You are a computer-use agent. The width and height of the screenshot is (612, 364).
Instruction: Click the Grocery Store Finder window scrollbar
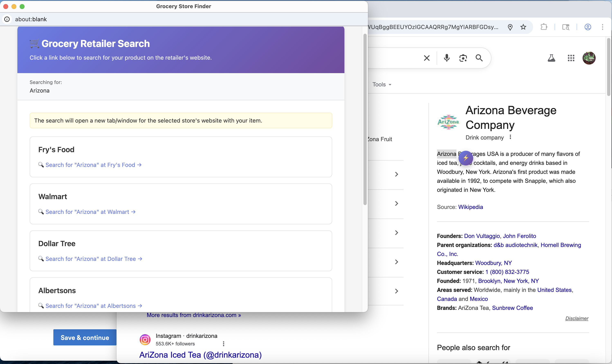click(x=365, y=119)
